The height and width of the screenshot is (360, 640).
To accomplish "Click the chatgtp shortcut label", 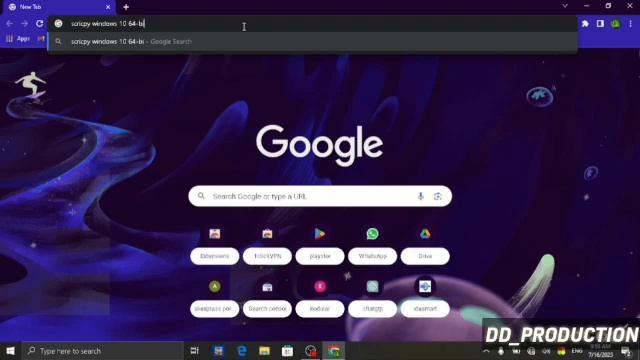I will (x=372, y=309).
